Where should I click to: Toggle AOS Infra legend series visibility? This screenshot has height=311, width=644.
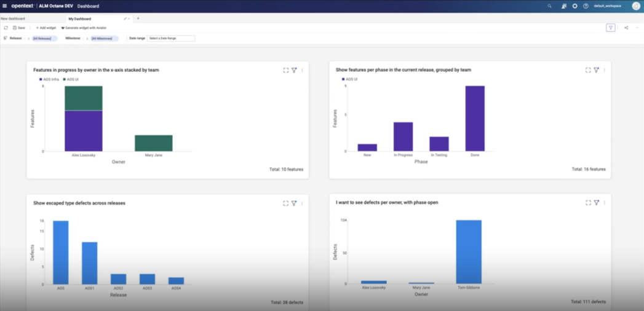coord(49,79)
